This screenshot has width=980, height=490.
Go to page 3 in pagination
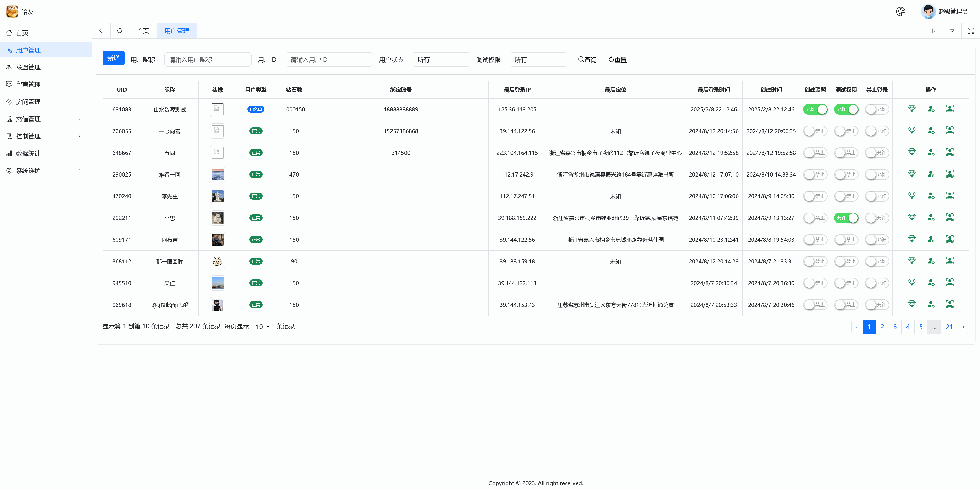coord(895,327)
